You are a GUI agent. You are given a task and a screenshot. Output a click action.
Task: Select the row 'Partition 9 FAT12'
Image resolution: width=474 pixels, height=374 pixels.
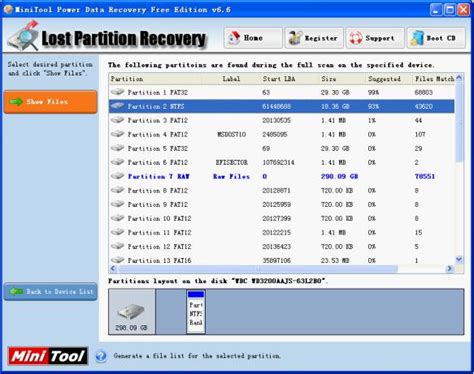282,204
